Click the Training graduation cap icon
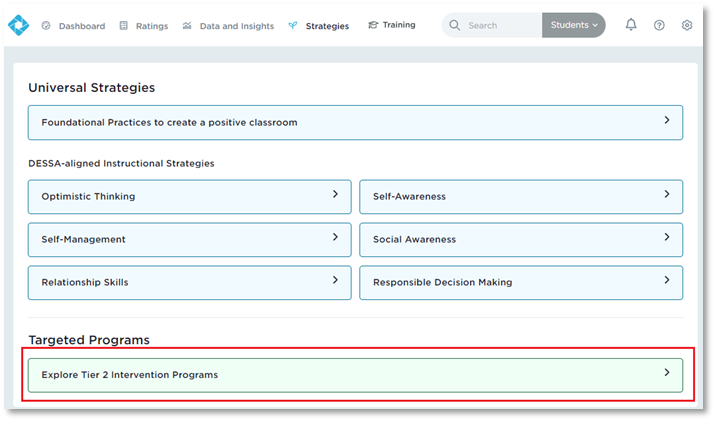 (373, 25)
